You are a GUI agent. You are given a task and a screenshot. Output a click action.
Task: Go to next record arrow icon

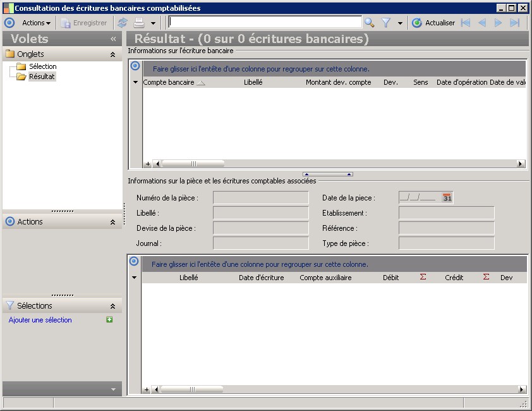click(498, 23)
